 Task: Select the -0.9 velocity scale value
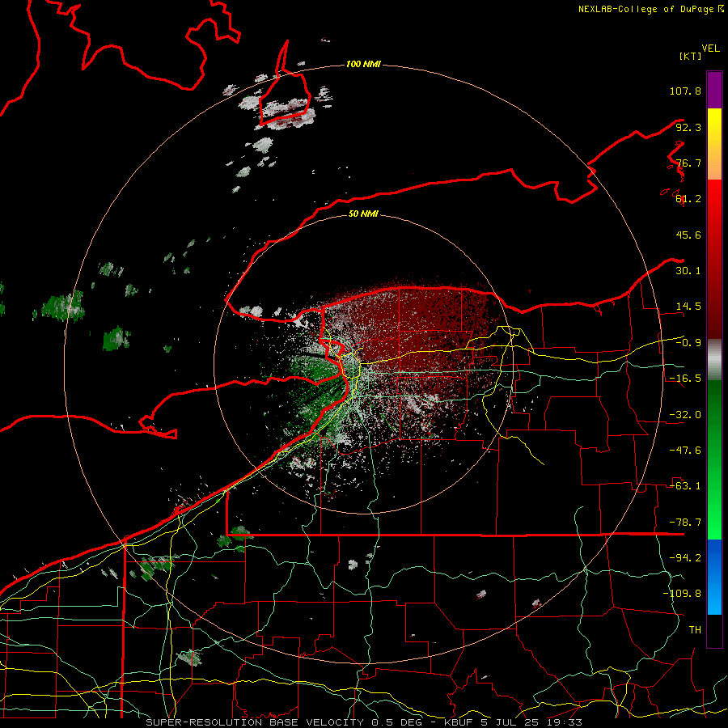click(688, 343)
